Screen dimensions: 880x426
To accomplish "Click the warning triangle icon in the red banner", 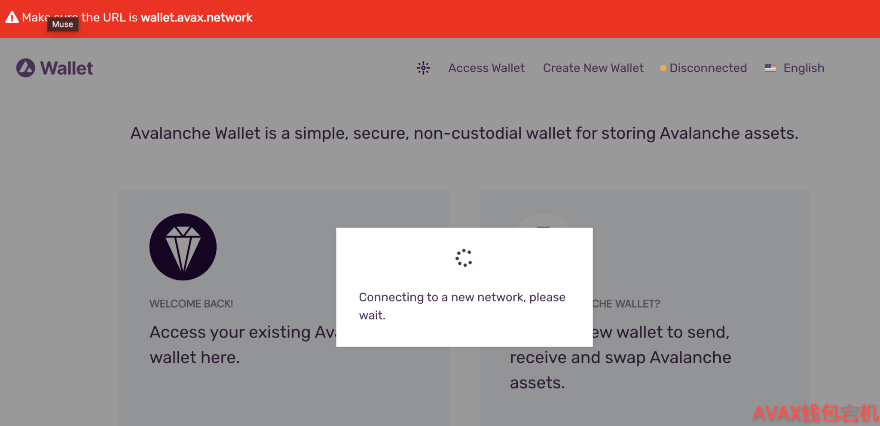I will point(12,17).
